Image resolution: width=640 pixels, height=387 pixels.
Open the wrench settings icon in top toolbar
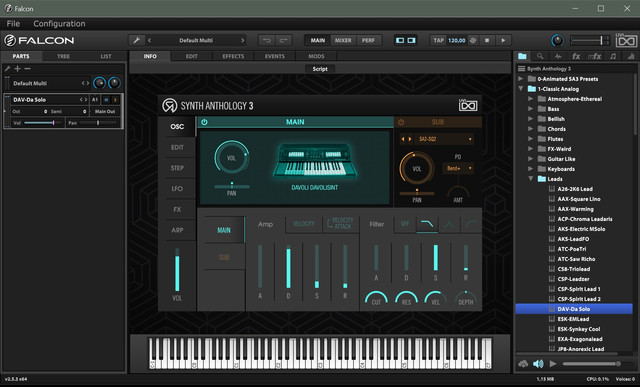tap(136, 40)
